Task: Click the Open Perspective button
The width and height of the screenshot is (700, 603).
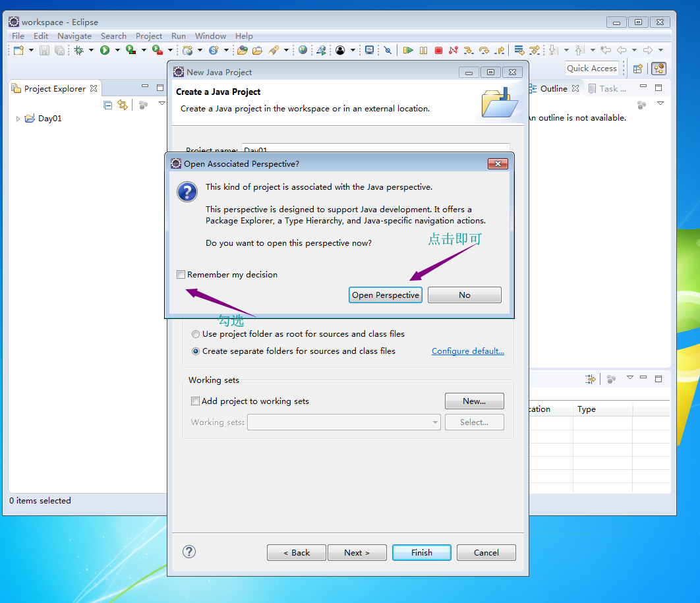Action: [x=386, y=295]
